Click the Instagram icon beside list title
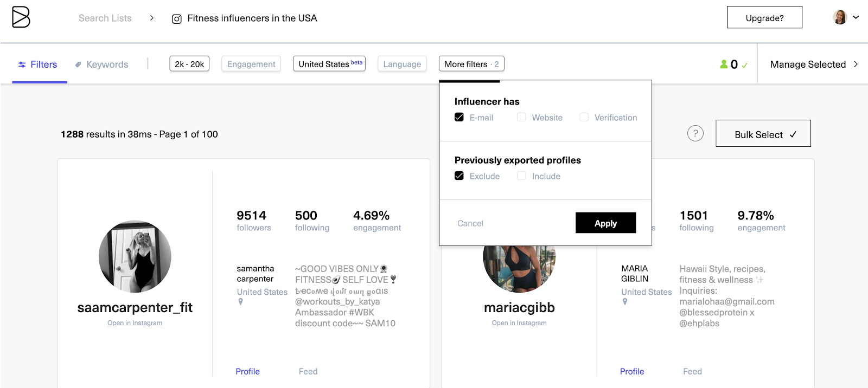Image resolution: width=868 pixels, height=388 pixels. point(176,19)
